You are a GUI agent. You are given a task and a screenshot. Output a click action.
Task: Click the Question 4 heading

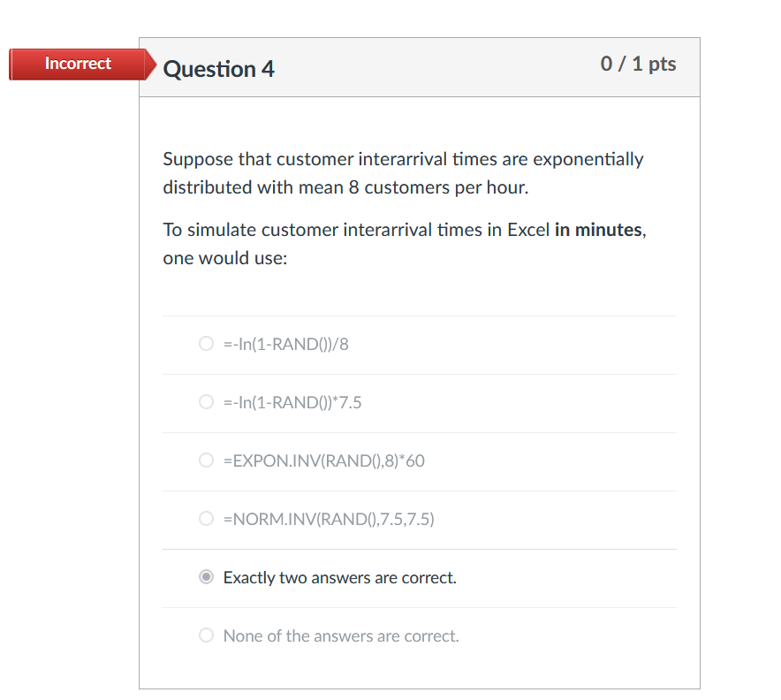coord(218,69)
